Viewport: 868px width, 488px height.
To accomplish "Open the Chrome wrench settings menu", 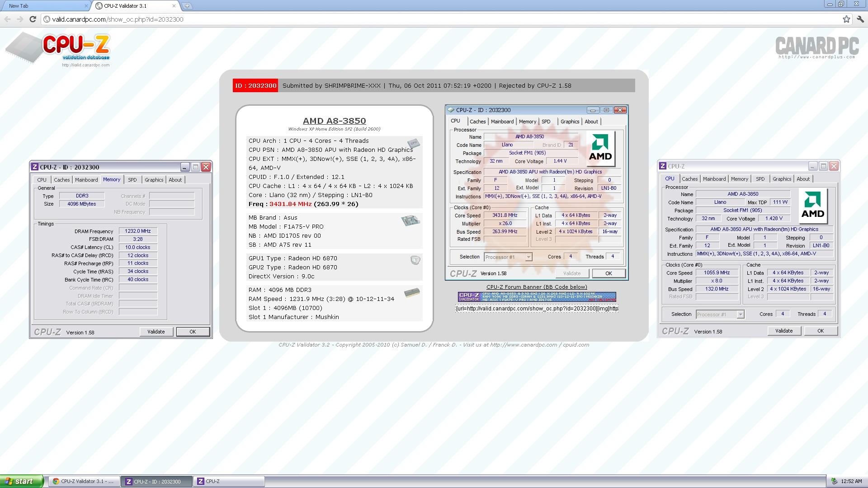I will point(860,19).
